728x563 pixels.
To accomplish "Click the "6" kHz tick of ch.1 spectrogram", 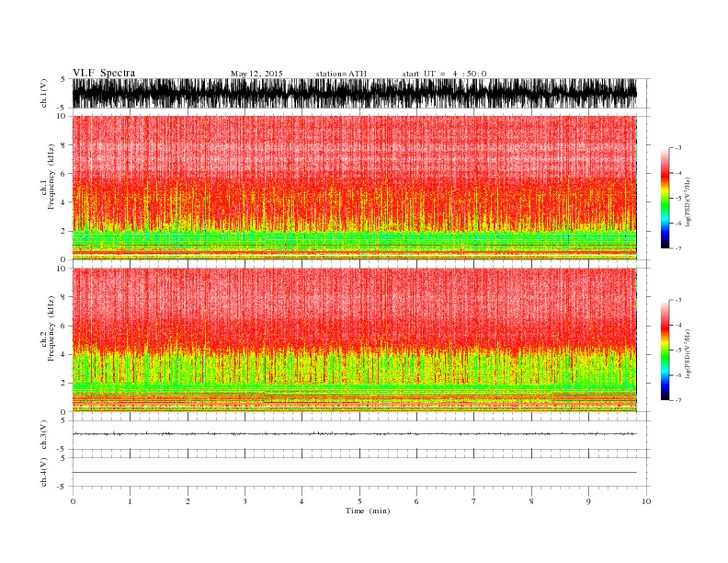I will pyautogui.click(x=64, y=174).
